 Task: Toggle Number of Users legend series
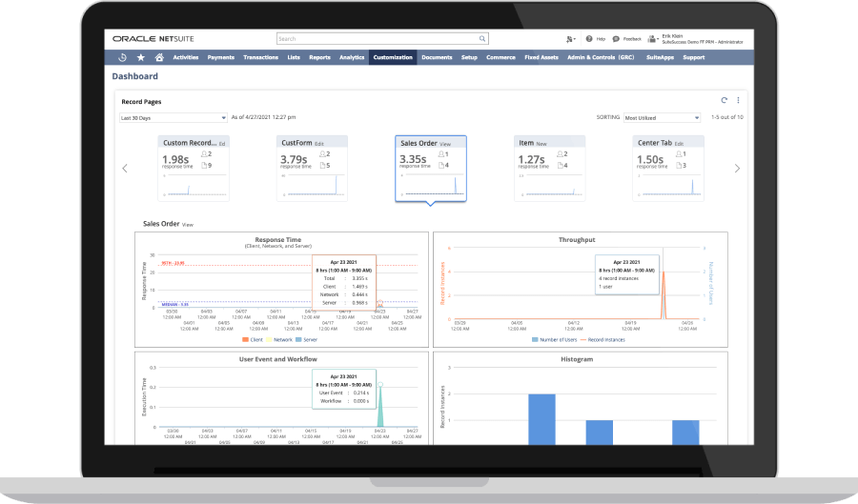pos(557,338)
